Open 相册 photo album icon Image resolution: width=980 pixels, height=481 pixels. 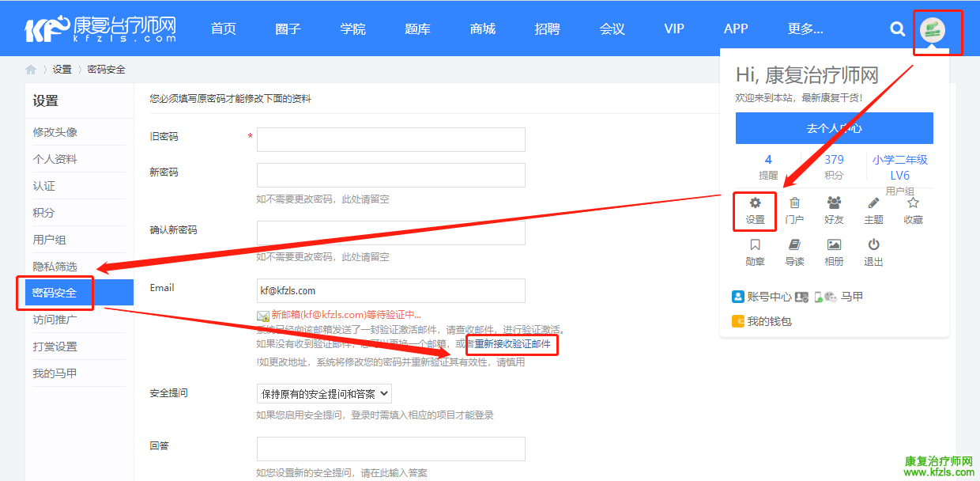(x=834, y=245)
